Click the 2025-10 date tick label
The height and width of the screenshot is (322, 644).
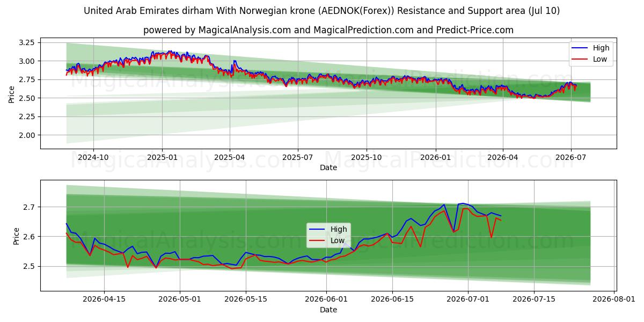pos(367,157)
